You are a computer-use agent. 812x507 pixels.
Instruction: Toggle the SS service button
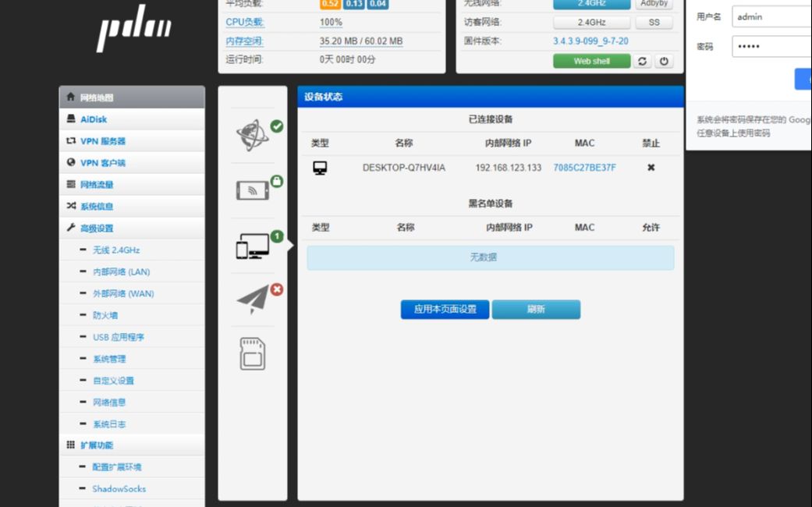(x=654, y=23)
